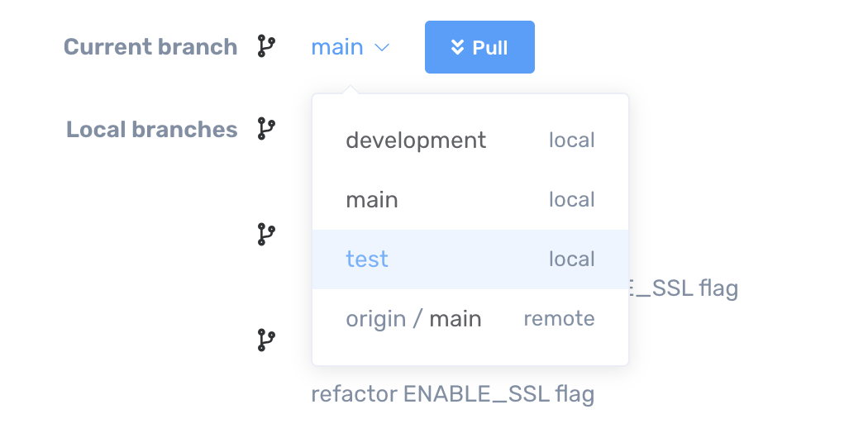Click the branch icon directly below Local branches icon
868x433 pixels.
pos(265,235)
